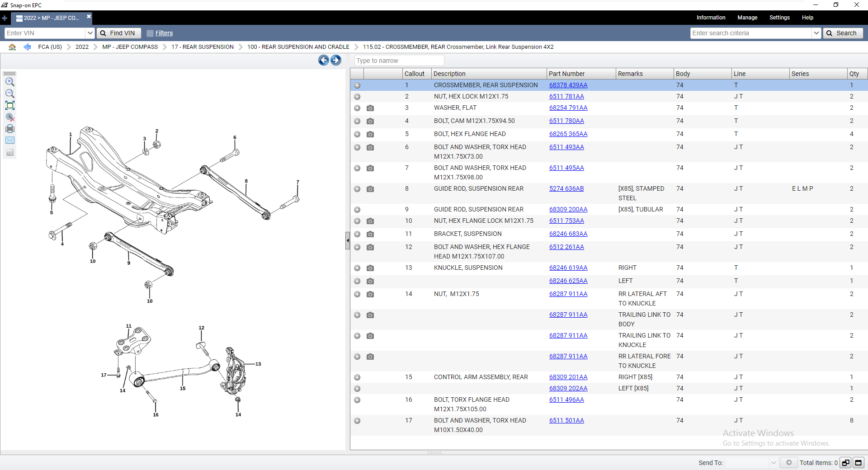
Task: Open a new tab with plus icon
Action: 5,18
